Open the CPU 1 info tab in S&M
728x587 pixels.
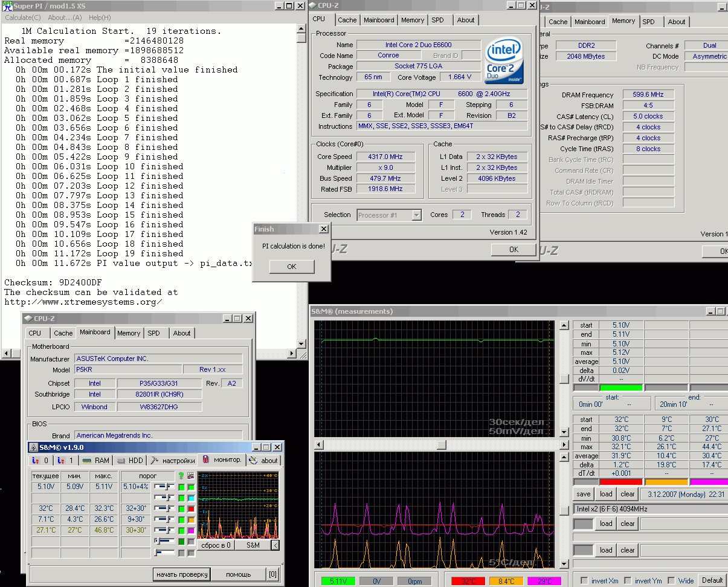tap(66, 460)
